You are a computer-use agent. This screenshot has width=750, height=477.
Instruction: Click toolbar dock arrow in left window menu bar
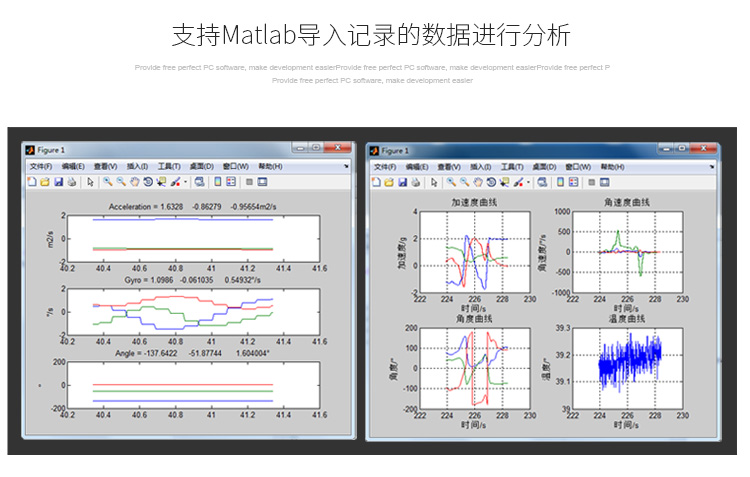click(x=347, y=166)
